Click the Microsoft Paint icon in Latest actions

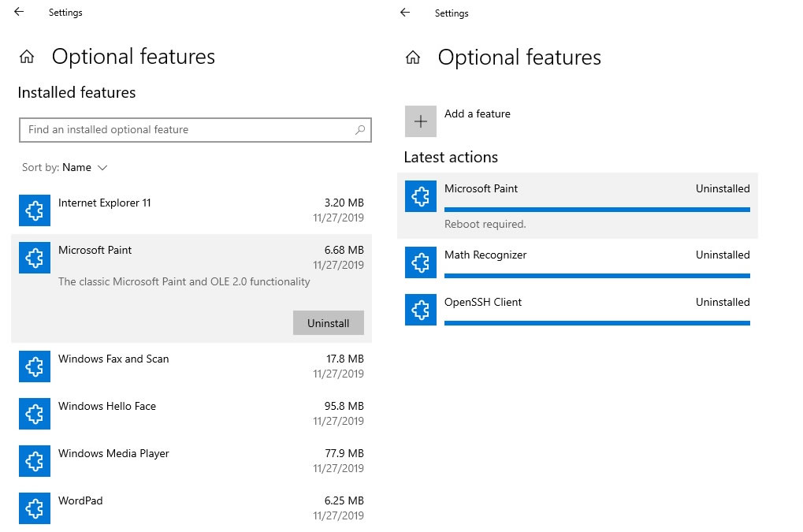coord(421,196)
